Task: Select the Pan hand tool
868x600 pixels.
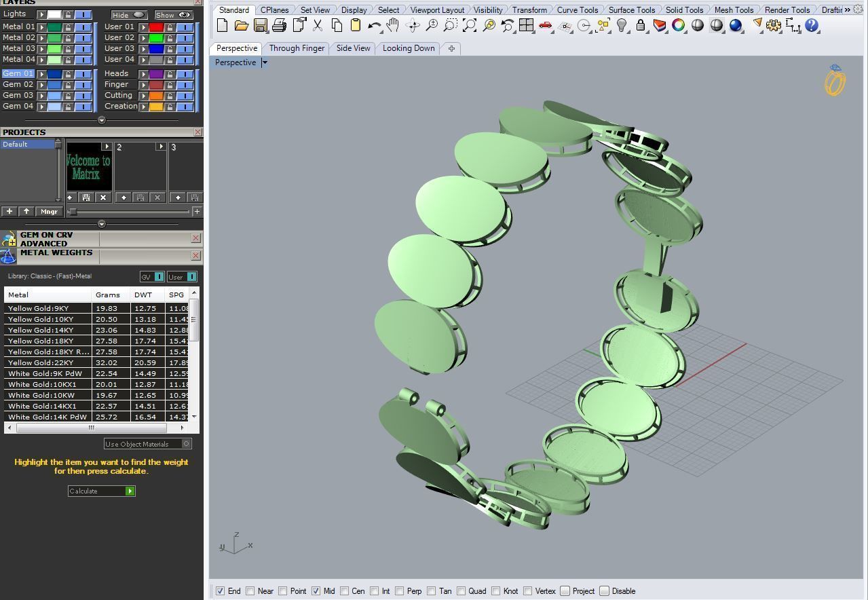Action: click(x=392, y=26)
